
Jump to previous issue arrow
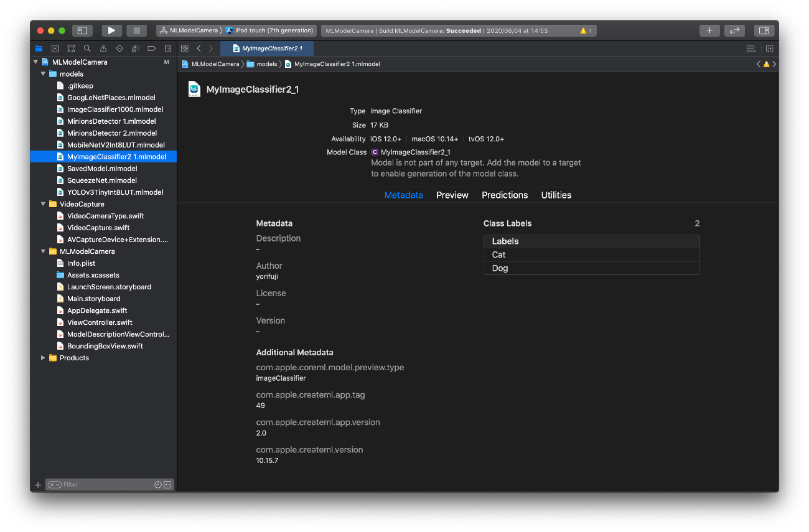pyautogui.click(x=759, y=64)
